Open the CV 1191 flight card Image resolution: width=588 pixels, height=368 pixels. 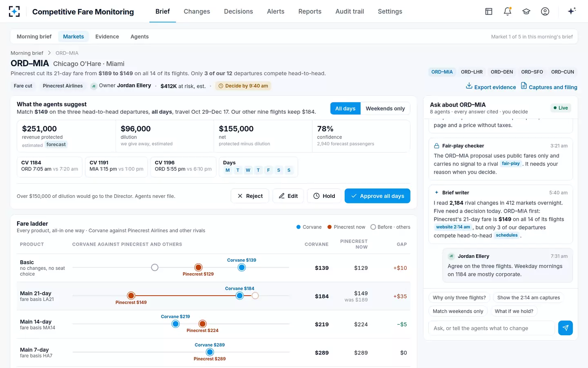(116, 167)
